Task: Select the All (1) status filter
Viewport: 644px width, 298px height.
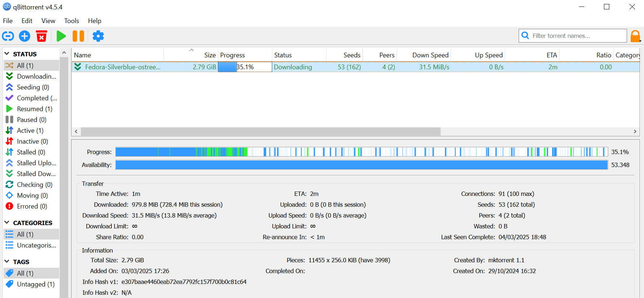Action: pos(31,65)
